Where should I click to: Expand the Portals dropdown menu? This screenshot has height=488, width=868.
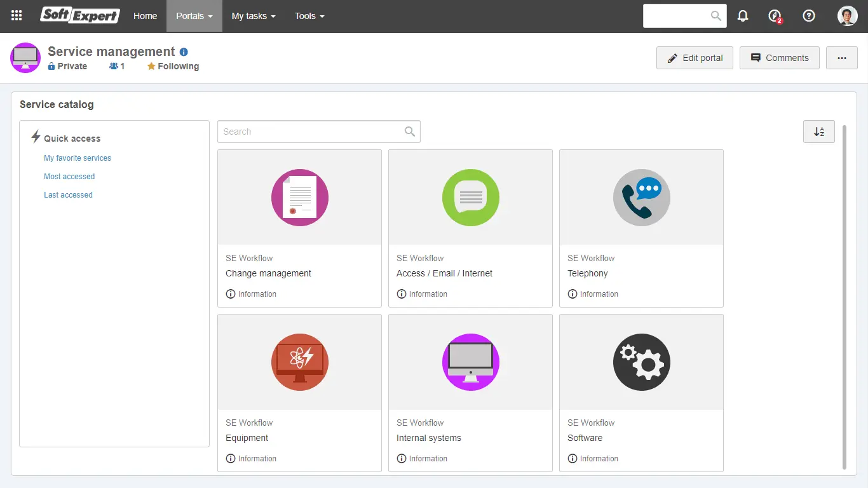[x=194, y=16]
